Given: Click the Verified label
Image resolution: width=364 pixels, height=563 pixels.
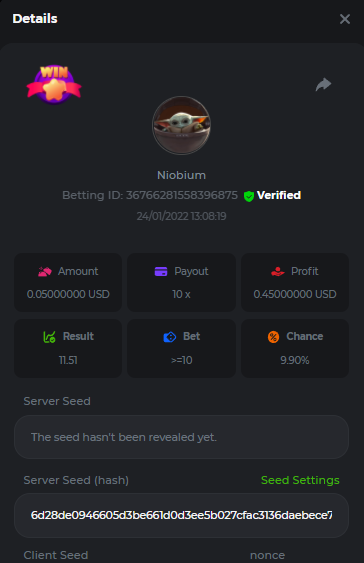Looking at the screenshot, I should 279,195.
